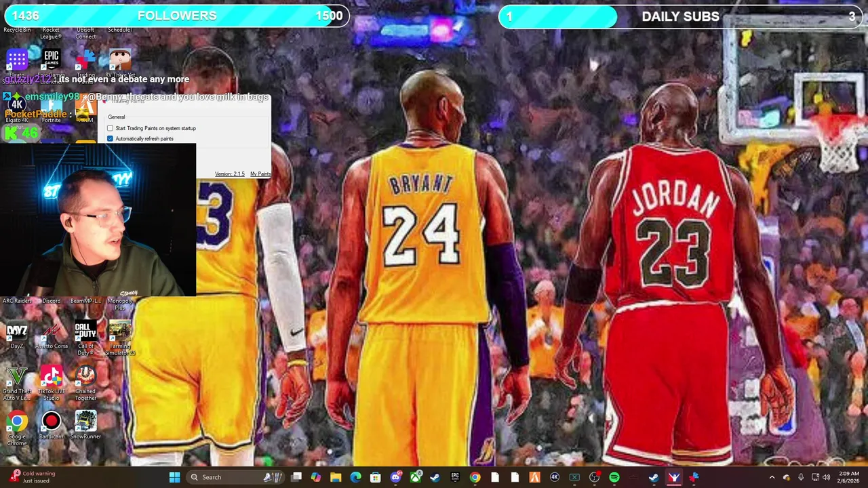Open the clock and date flyout

click(x=848, y=477)
